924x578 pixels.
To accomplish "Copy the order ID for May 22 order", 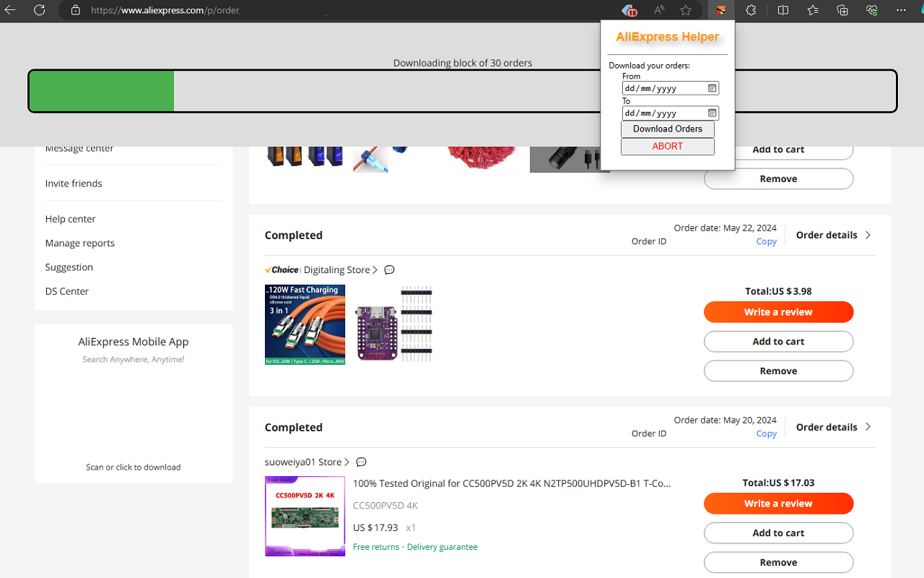I will click(766, 242).
